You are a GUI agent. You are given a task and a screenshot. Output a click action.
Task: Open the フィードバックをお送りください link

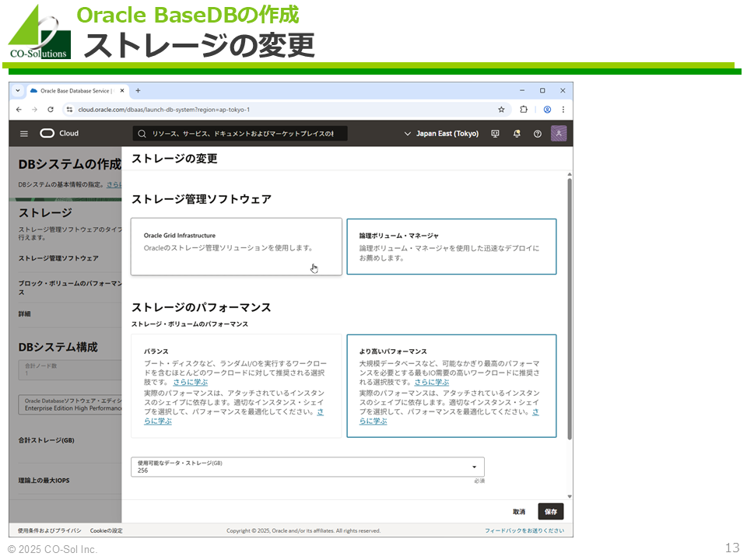(x=524, y=530)
